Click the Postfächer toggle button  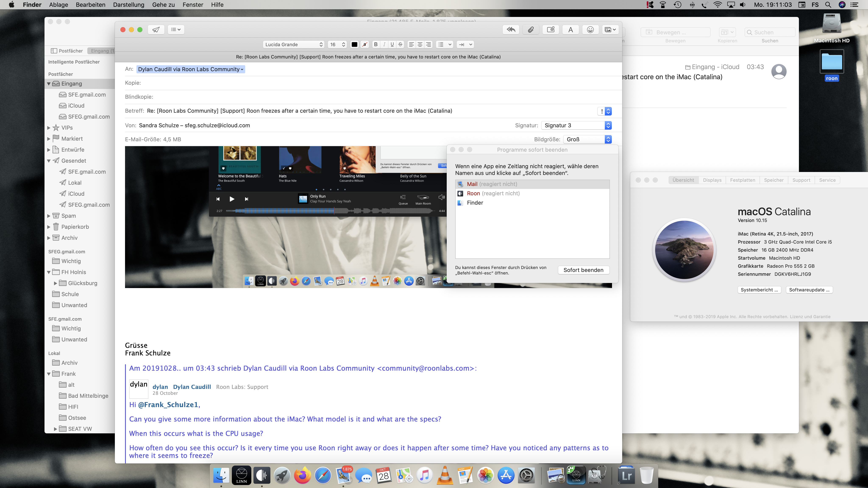click(x=67, y=51)
